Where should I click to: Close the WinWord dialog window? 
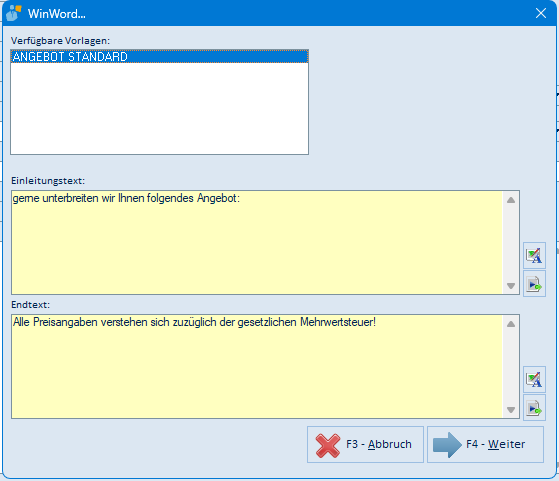click(x=541, y=13)
